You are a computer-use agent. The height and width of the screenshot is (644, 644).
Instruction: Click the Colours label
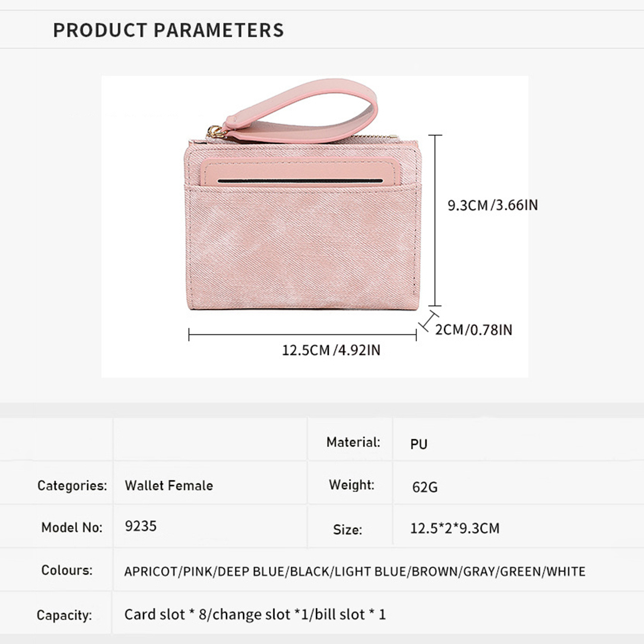(66, 570)
